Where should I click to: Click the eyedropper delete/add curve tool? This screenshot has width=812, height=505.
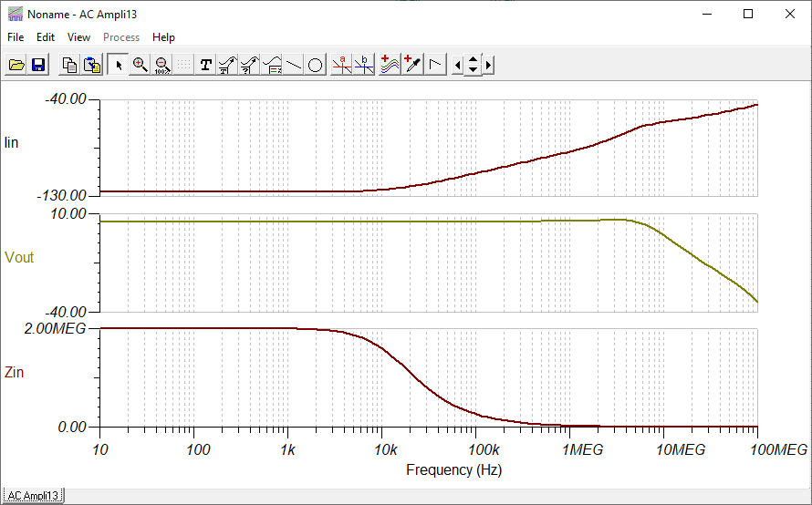tap(412, 65)
